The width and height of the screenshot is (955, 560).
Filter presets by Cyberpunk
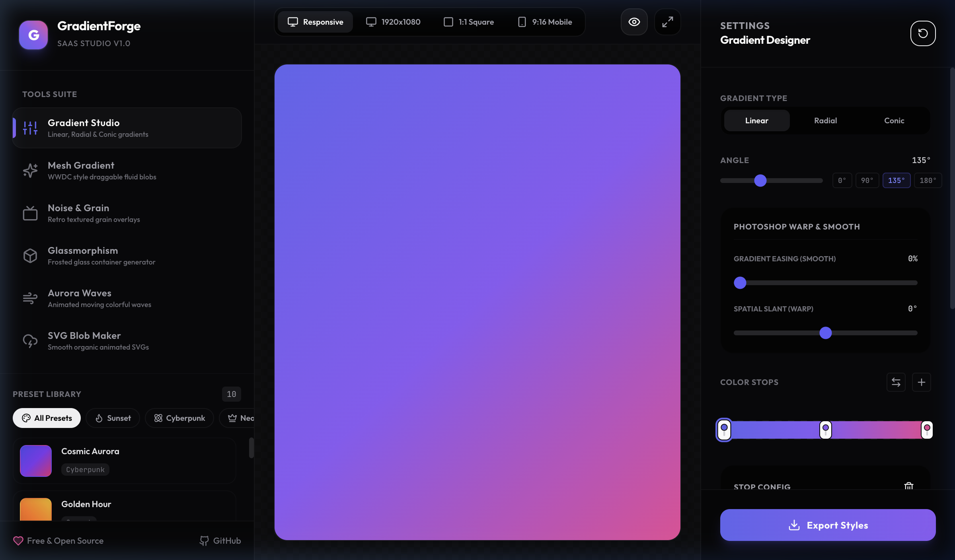(179, 418)
